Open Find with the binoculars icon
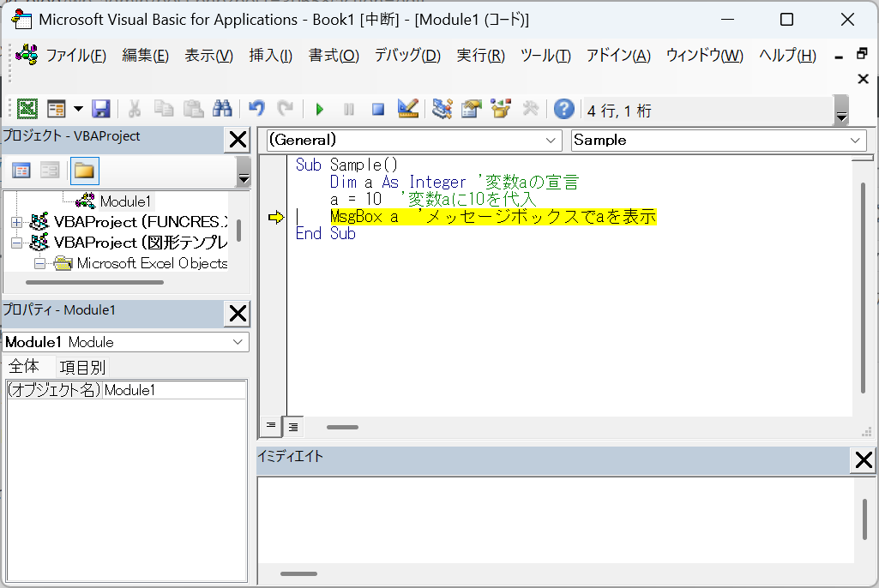 pyautogui.click(x=223, y=109)
